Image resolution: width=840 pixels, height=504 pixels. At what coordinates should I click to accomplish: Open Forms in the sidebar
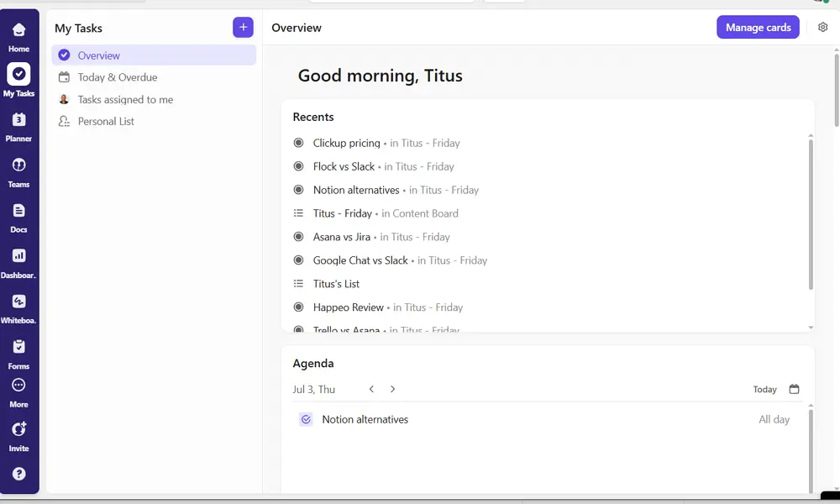coord(18,354)
